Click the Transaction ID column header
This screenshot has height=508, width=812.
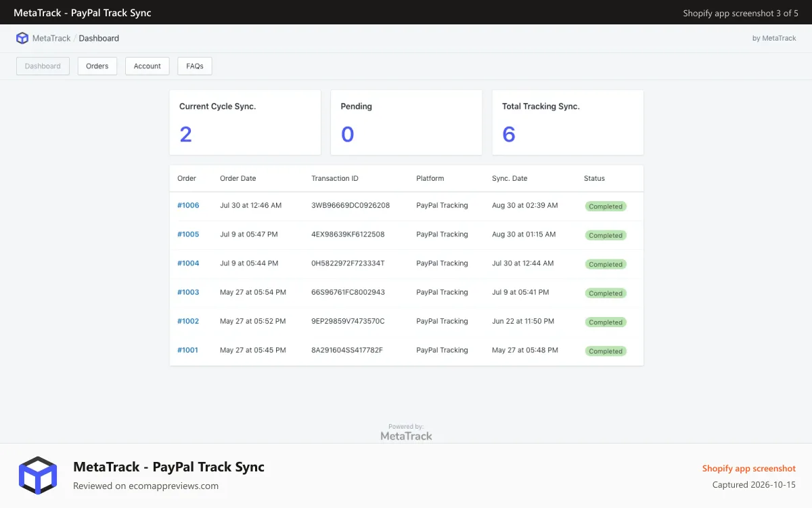pos(335,178)
